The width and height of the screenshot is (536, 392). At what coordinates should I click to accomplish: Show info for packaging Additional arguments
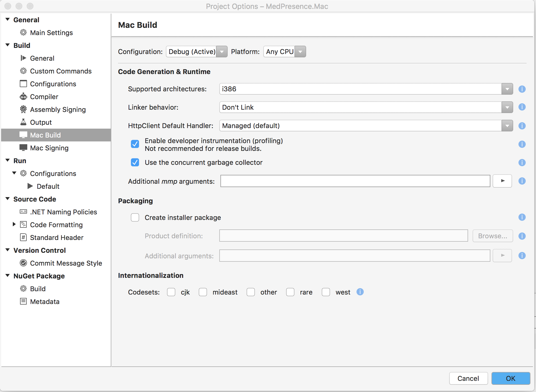click(522, 256)
